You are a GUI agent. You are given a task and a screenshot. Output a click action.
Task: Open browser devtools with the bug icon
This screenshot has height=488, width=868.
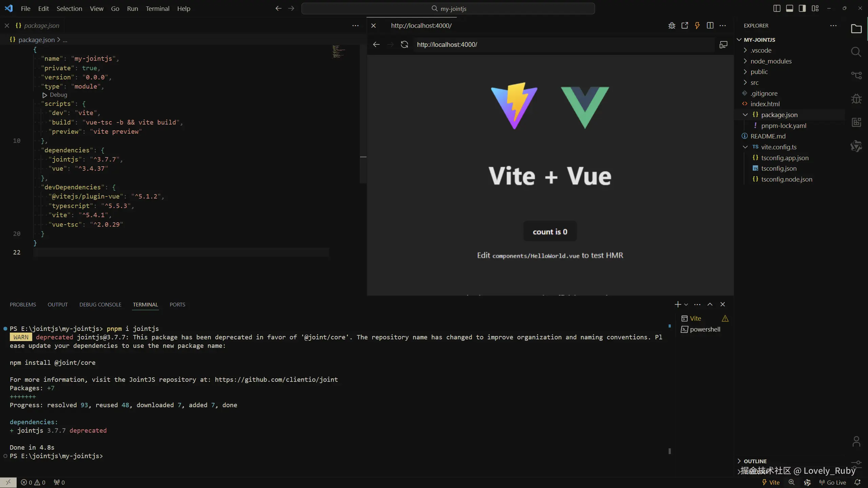point(672,25)
